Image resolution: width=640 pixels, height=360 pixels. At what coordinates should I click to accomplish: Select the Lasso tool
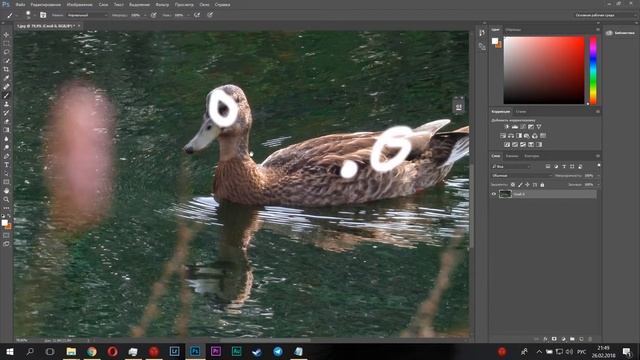6,52
